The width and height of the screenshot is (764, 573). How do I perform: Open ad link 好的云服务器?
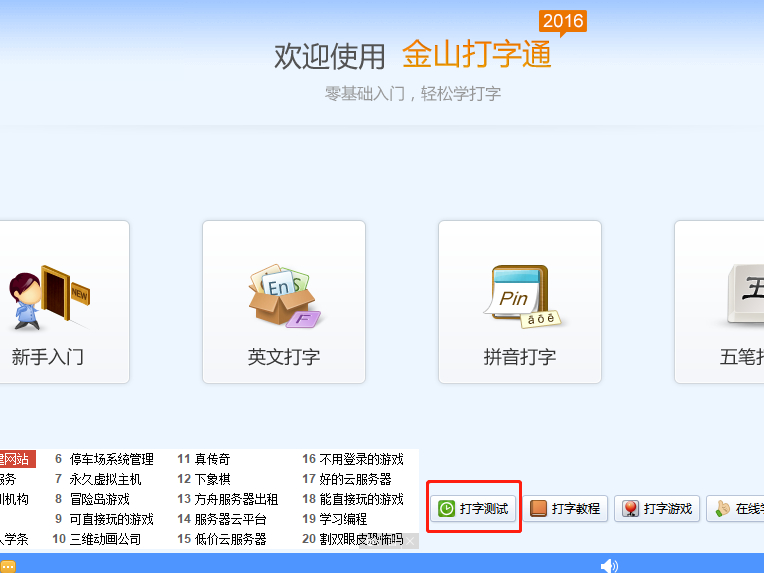point(355,479)
